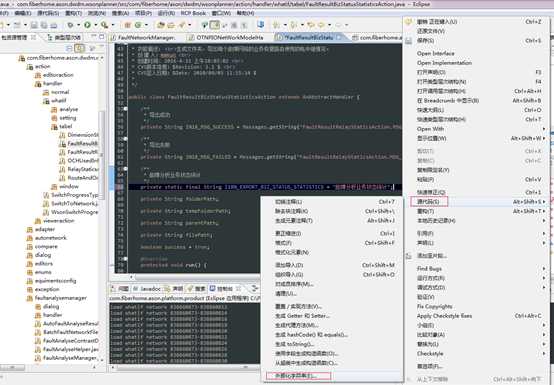This screenshot has height=385, width=554.
Task: Click the Debug toolbar icon
Action: coord(70,25)
